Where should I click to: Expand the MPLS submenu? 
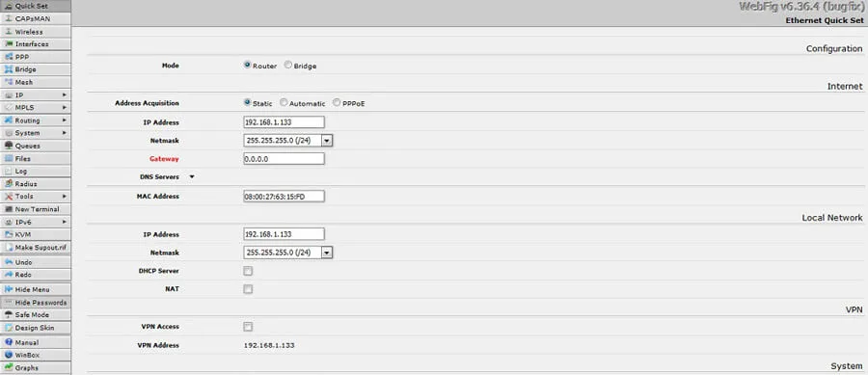pyautogui.click(x=65, y=107)
